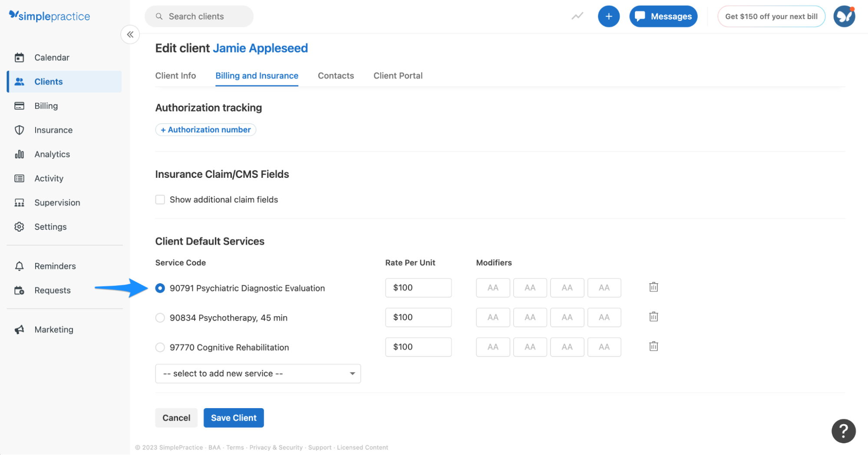Click the Billing card icon
This screenshot has width=868, height=455.
coord(19,106)
